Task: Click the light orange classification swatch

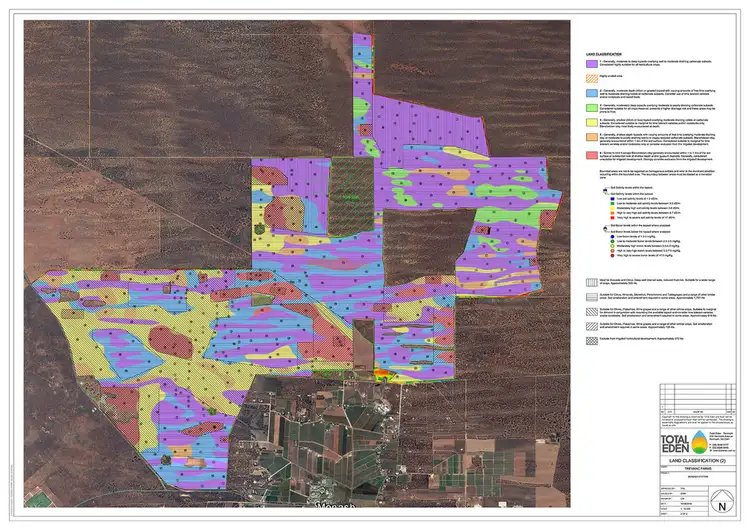Action: tap(593, 135)
